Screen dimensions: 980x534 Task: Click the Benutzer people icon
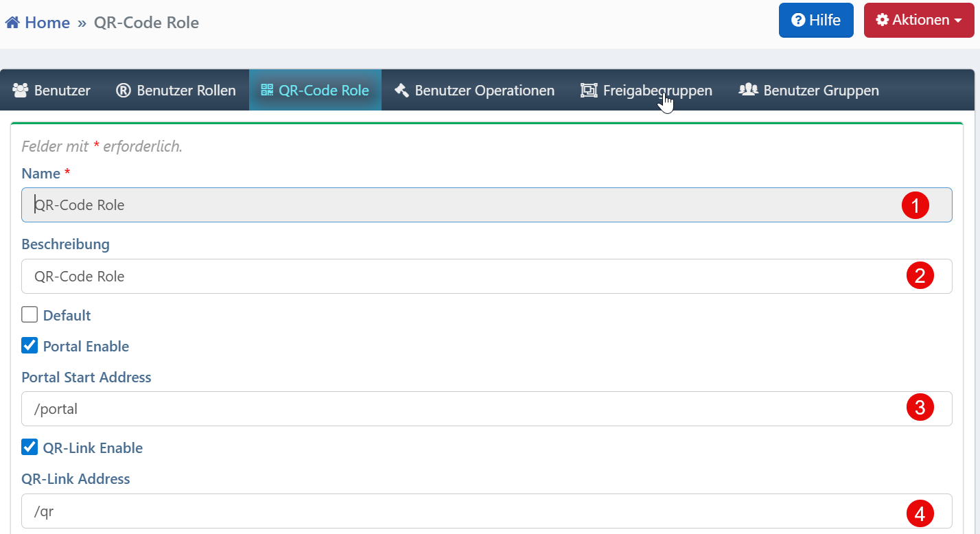21,90
